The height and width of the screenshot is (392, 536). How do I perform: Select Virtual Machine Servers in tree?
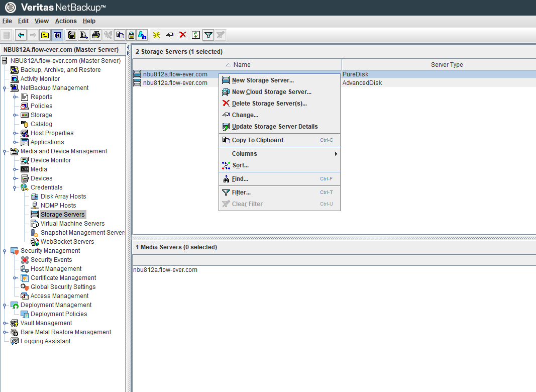72,224
